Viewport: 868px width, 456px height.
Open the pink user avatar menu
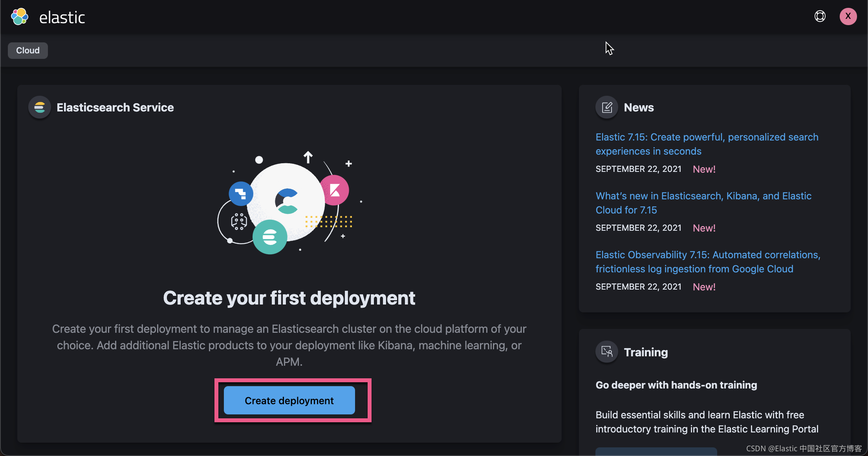point(848,16)
